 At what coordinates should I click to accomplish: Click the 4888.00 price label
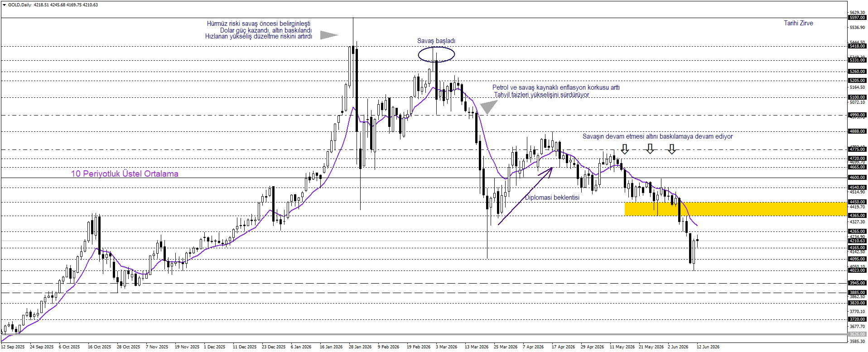pos(857,131)
